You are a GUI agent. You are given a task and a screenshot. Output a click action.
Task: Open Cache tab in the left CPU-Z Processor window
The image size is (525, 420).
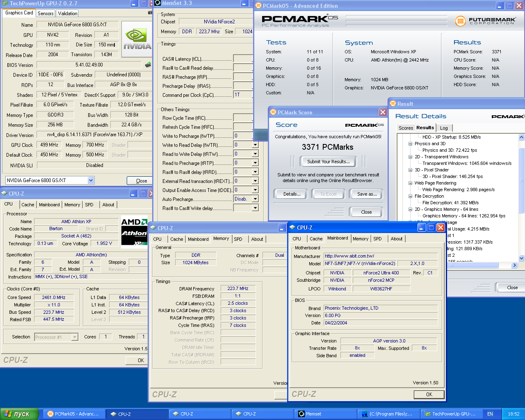[x=28, y=205]
